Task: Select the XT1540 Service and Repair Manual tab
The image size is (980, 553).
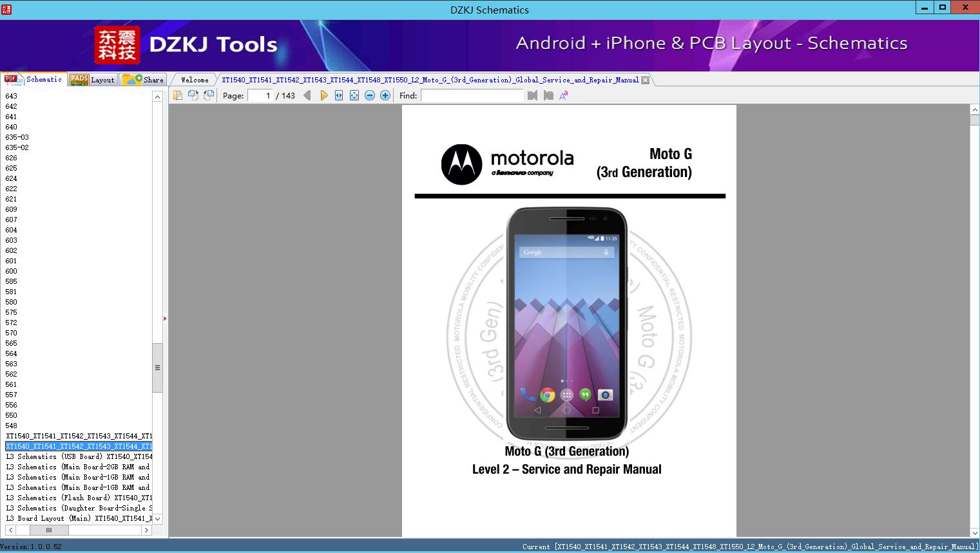Action: [430, 80]
